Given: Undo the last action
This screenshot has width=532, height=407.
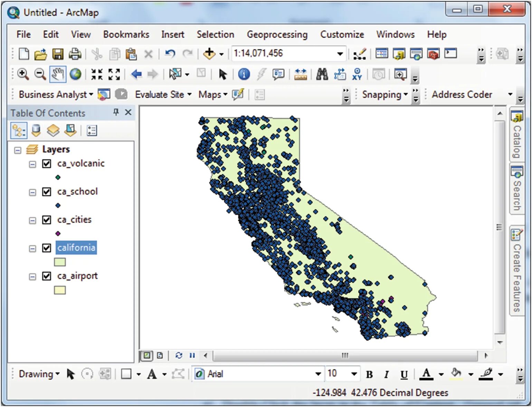Looking at the screenshot, I should [170, 54].
